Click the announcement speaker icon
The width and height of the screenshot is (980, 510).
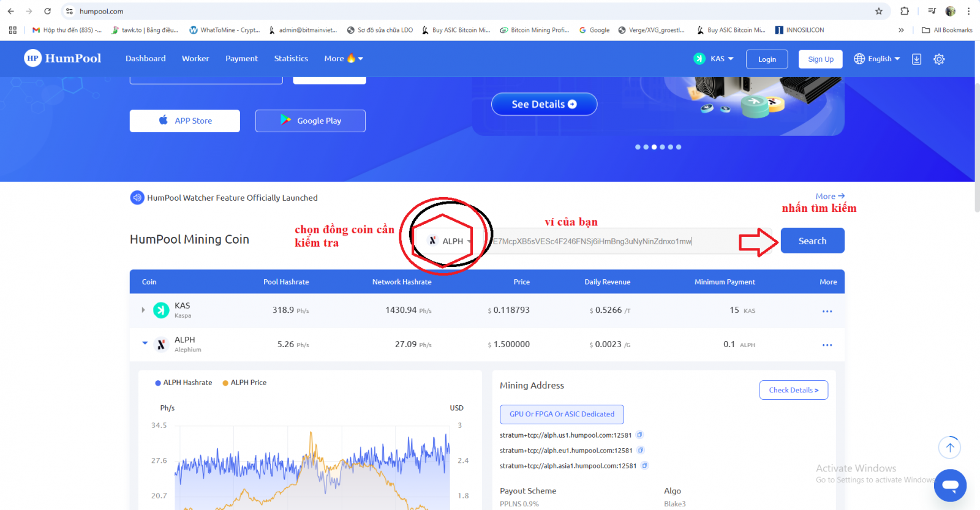point(137,198)
